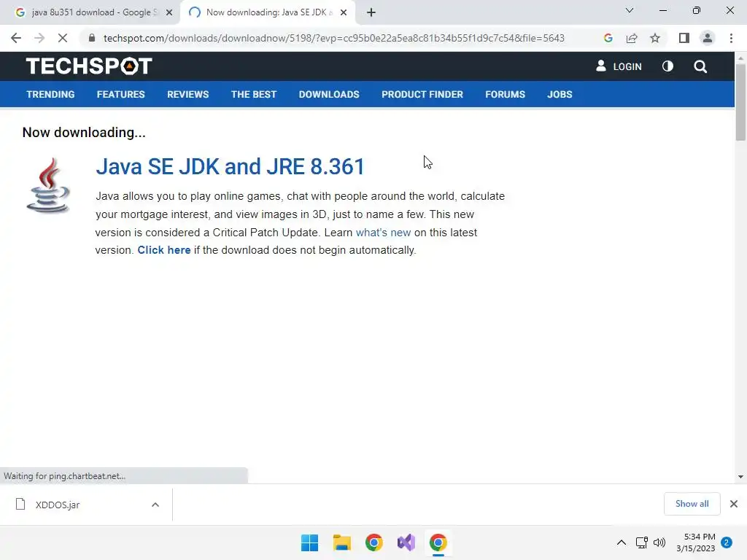Click the browser back arrow
The width and height of the screenshot is (747, 560).
[16, 38]
